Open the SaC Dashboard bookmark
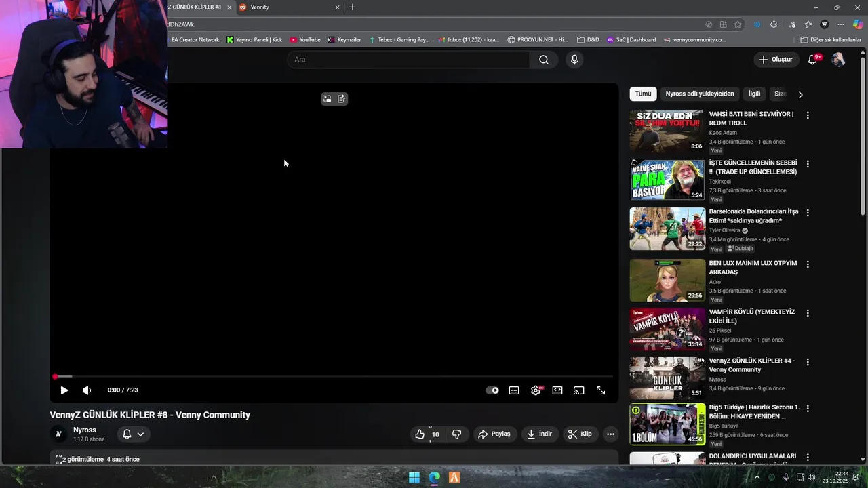868x488 pixels. pyautogui.click(x=631, y=40)
